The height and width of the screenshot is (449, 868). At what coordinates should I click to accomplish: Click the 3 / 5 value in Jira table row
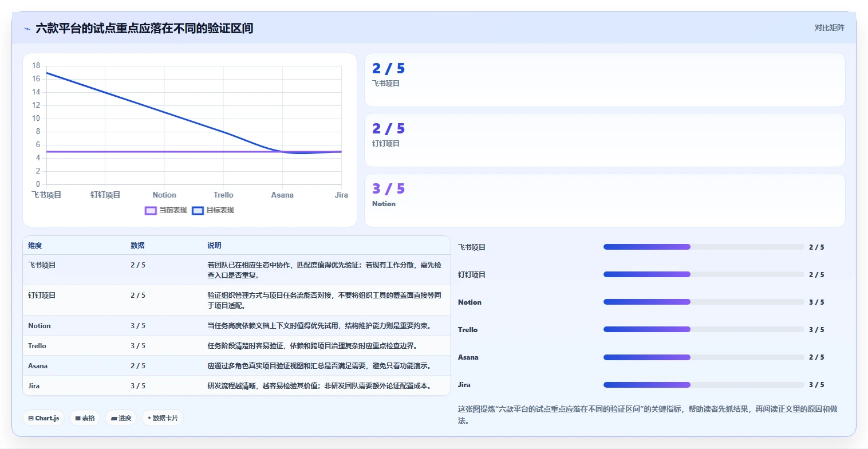[x=138, y=386]
